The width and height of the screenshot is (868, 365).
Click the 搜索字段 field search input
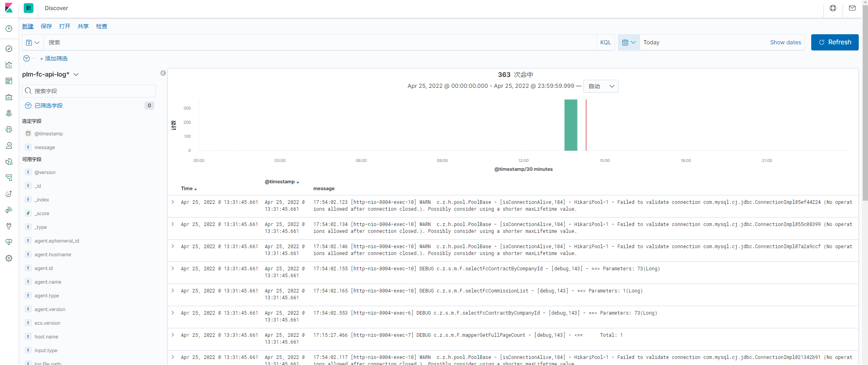pyautogui.click(x=89, y=91)
